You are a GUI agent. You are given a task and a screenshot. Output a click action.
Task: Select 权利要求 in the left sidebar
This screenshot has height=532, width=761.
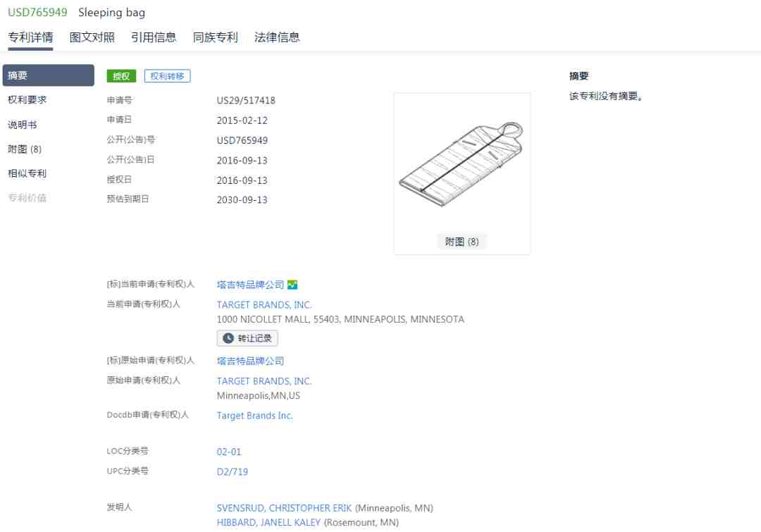[x=27, y=100]
